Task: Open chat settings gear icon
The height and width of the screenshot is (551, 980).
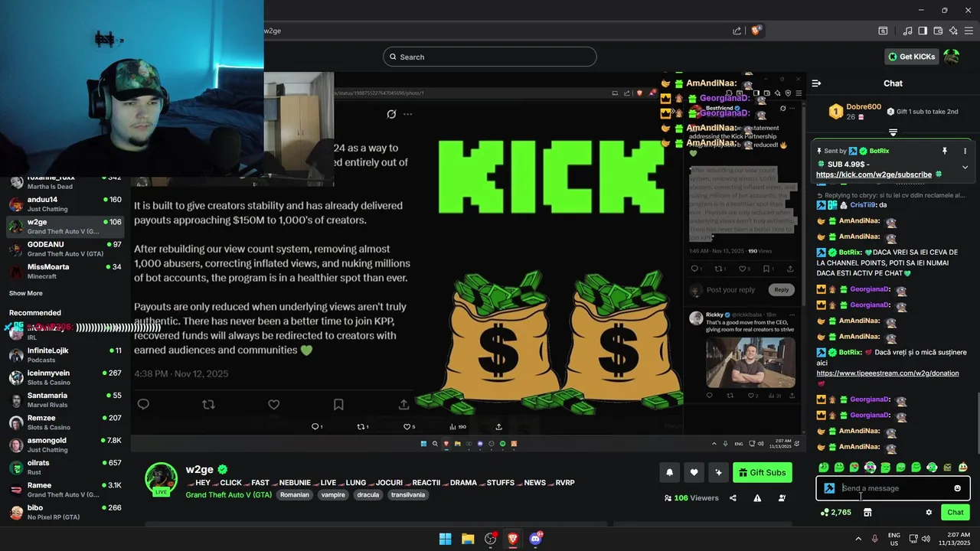Action: click(x=929, y=512)
